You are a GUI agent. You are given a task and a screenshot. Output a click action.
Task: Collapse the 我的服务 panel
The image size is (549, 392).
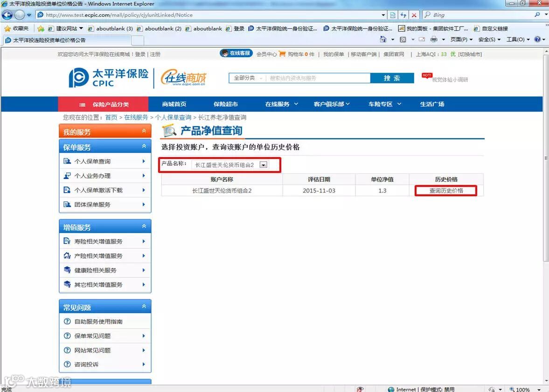tap(144, 131)
